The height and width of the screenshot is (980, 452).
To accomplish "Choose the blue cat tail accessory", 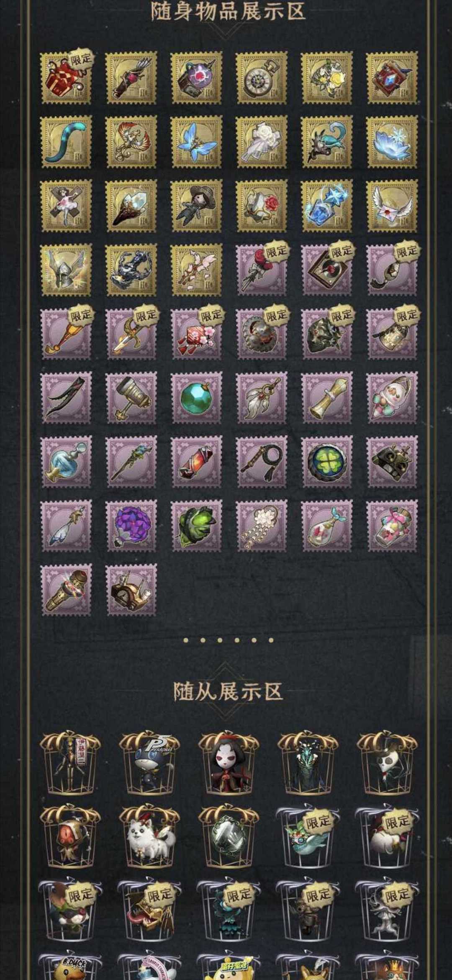I will 66,142.
